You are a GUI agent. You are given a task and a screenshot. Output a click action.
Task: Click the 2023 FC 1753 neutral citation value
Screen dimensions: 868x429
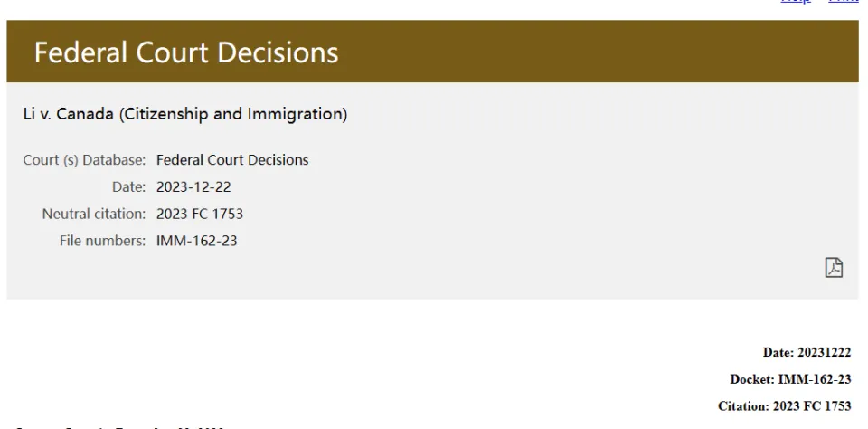200,214
